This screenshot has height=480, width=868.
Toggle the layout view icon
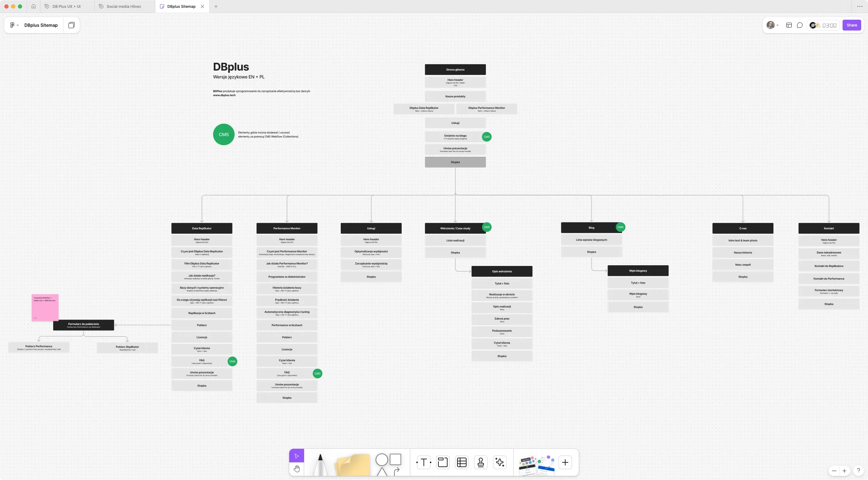789,25
